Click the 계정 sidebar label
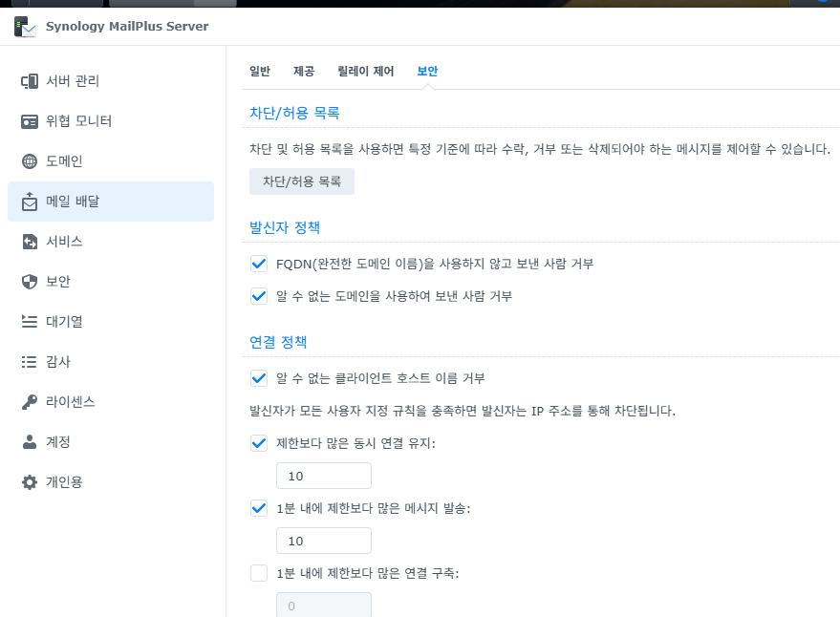 pos(58,442)
